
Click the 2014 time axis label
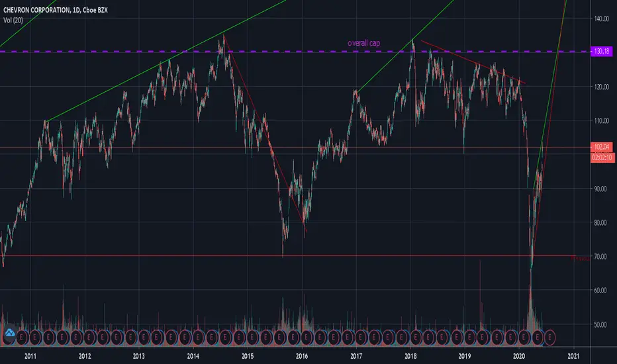point(193,356)
